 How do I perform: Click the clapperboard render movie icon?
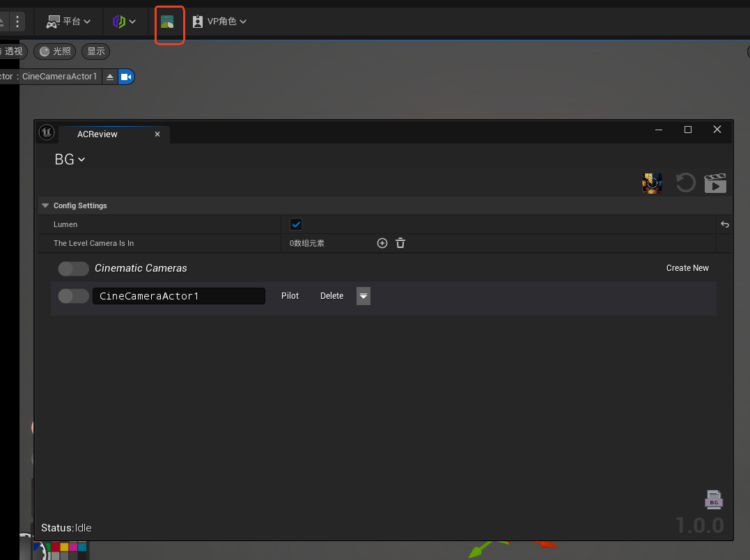tap(715, 183)
